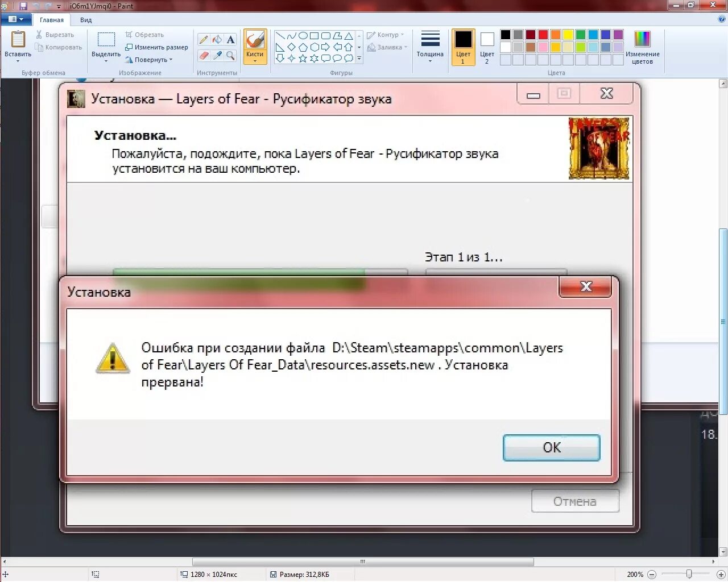
Task: Select the rounded rectangle shape
Action: (x=325, y=36)
